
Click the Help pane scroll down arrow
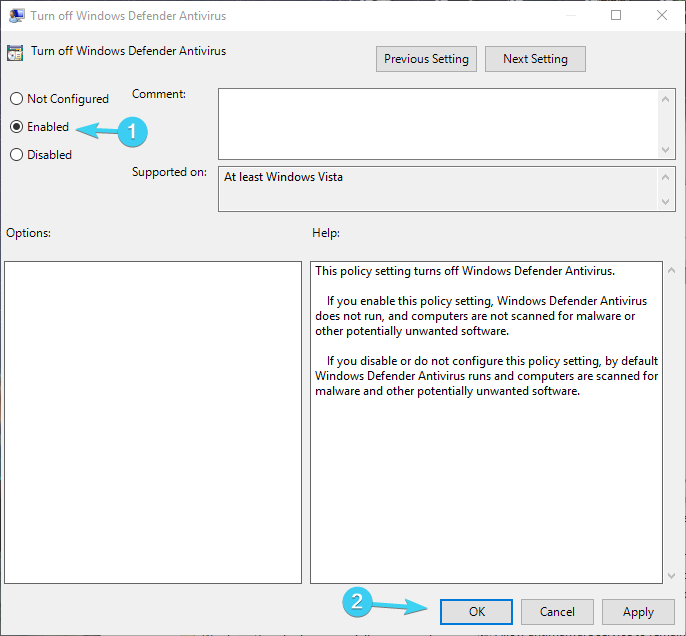(672, 576)
